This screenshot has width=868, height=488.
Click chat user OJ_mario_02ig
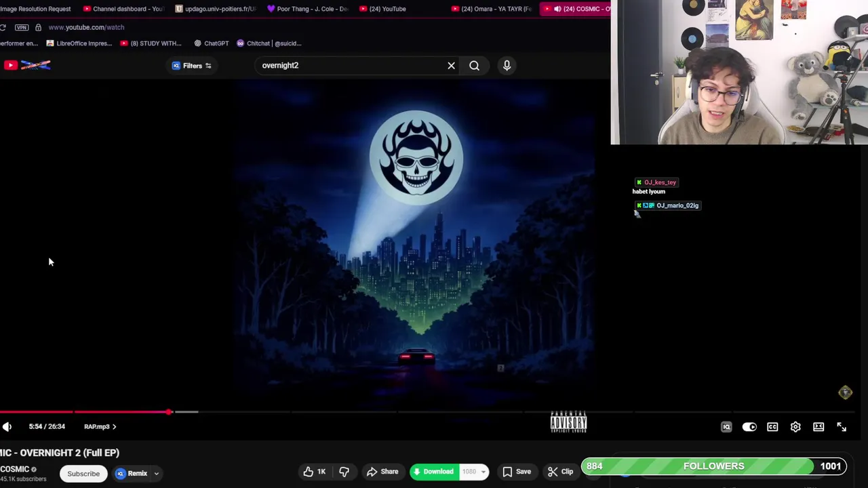click(677, 205)
